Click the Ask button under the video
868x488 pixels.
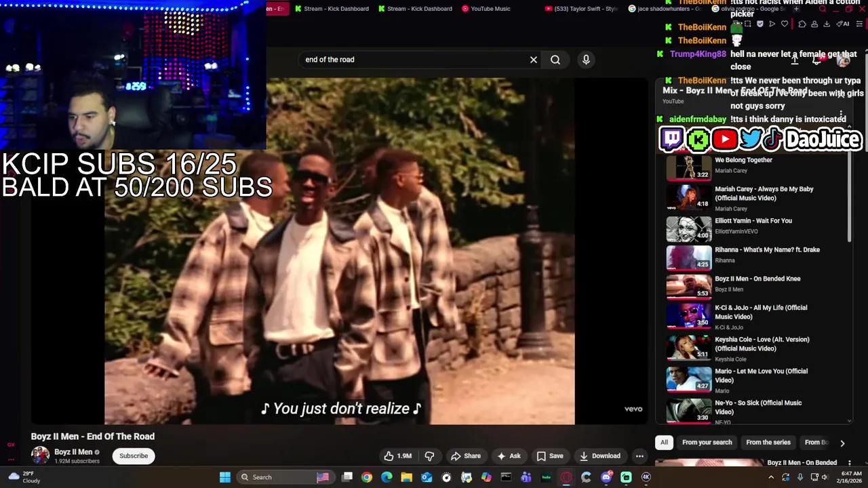pos(509,456)
